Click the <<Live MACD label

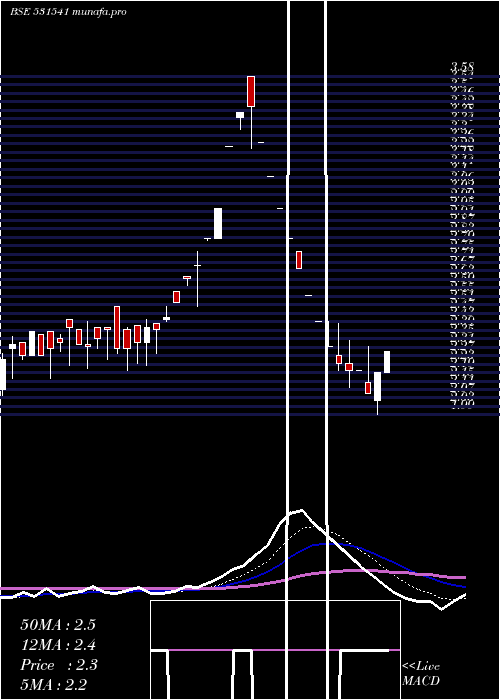point(421,673)
